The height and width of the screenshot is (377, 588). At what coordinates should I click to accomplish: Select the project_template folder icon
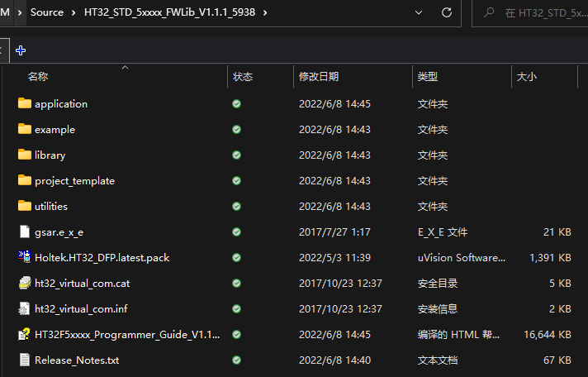point(25,180)
